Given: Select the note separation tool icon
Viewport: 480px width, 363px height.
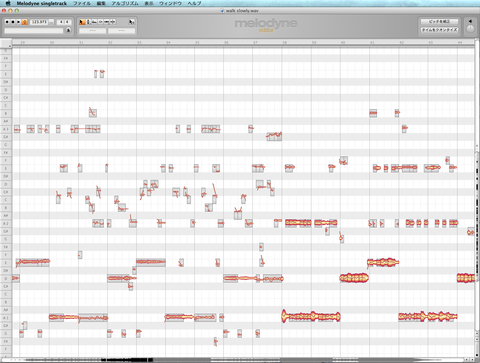Looking at the screenshot, I should click(113, 22).
